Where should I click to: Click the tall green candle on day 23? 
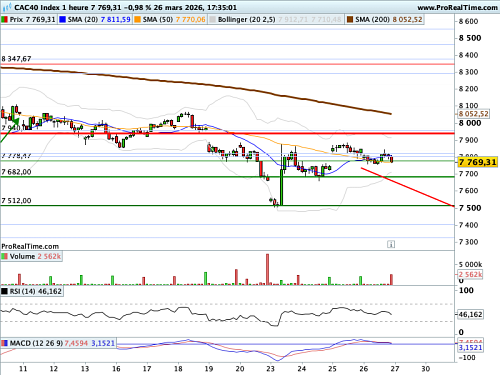click(x=281, y=187)
